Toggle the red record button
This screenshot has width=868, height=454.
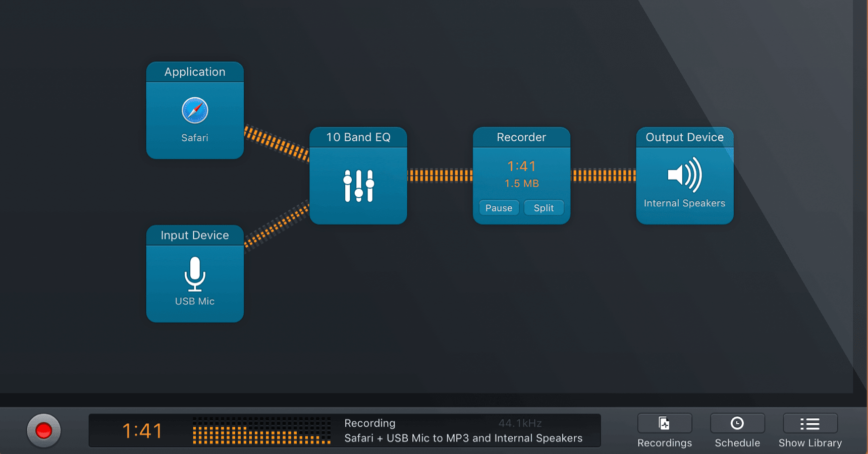pyautogui.click(x=44, y=430)
